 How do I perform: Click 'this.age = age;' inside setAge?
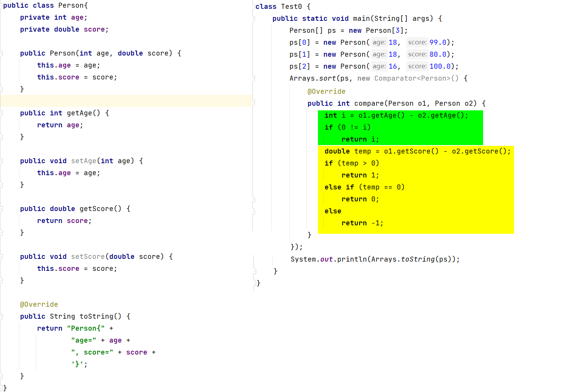click(x=69, y=173)
